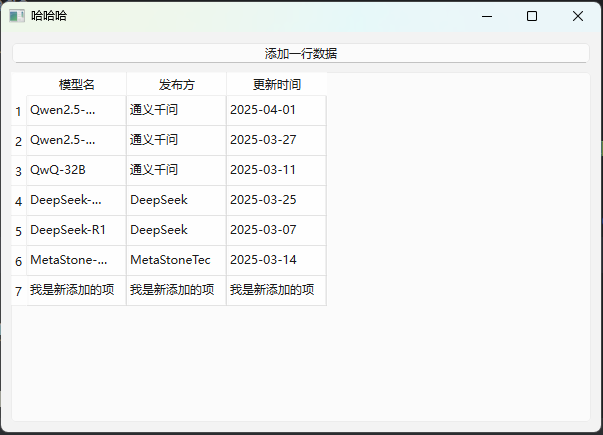The image size is (603, 435).
Task: Select row header 1
Action: click(18, 111)
